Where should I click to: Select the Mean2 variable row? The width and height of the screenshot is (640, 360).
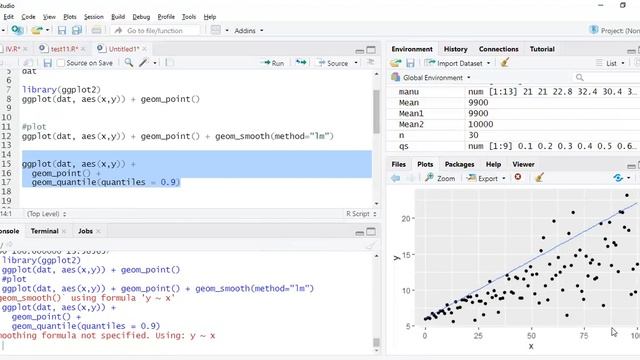pos(514,124)
